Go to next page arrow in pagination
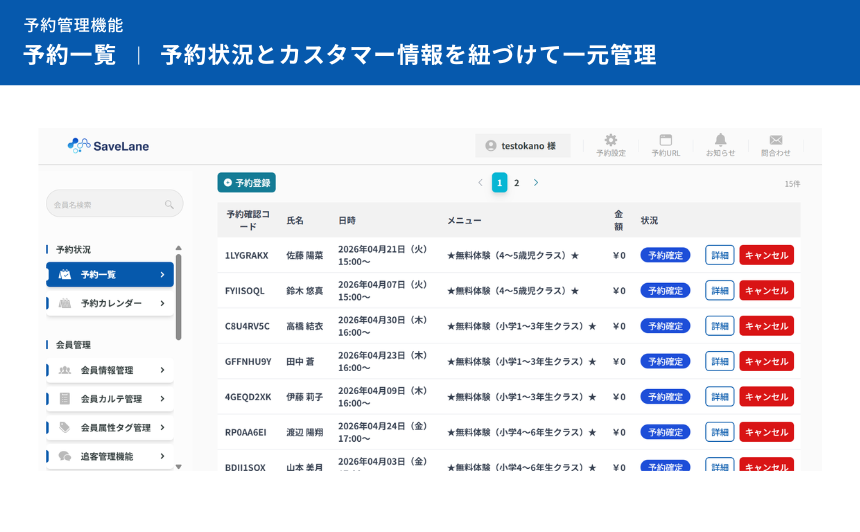The height and width of the screenshot is (532, 860). coord(536,183)
